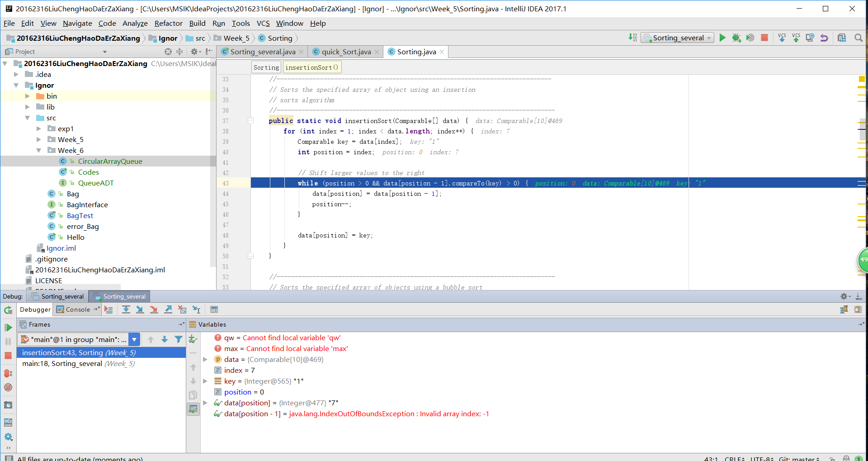Click Restore Layout icon in debug sidebar

pos(8,423)
